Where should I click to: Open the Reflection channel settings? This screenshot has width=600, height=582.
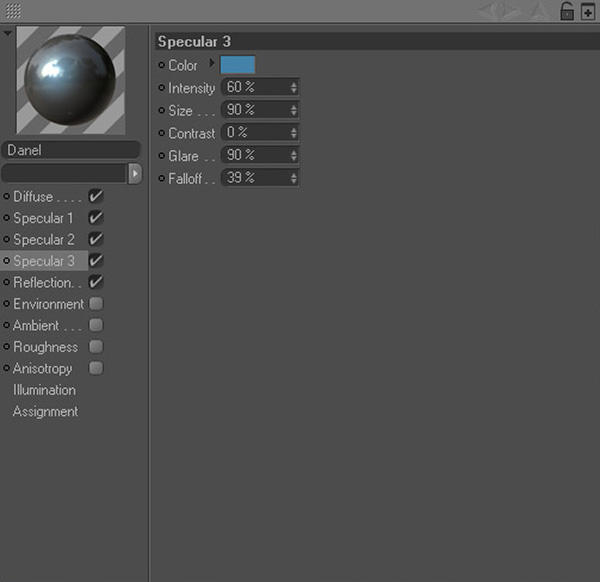[x=42, y=282]
